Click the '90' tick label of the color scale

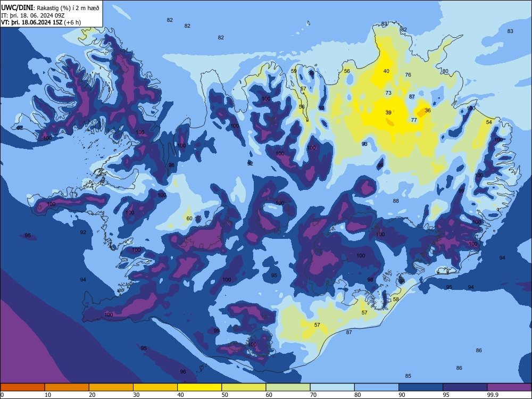[402, 395]
